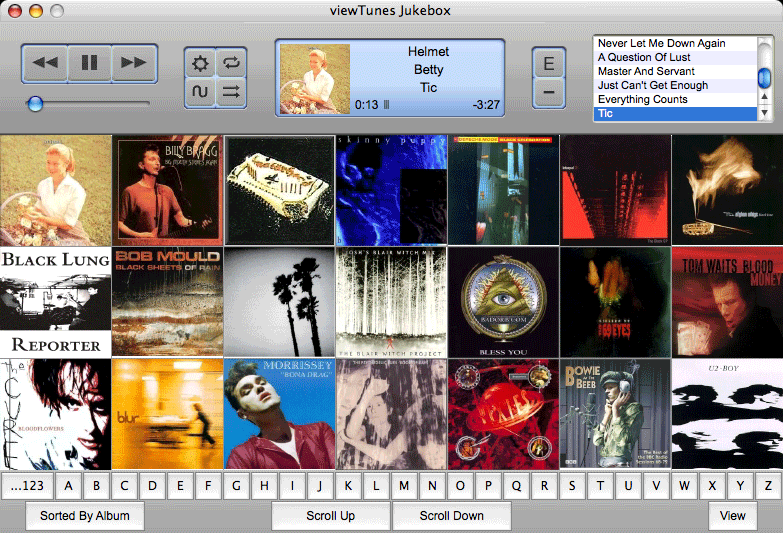Open the Skinny Puppy album cover
The image size is (783, 533).
pos(392,190)
